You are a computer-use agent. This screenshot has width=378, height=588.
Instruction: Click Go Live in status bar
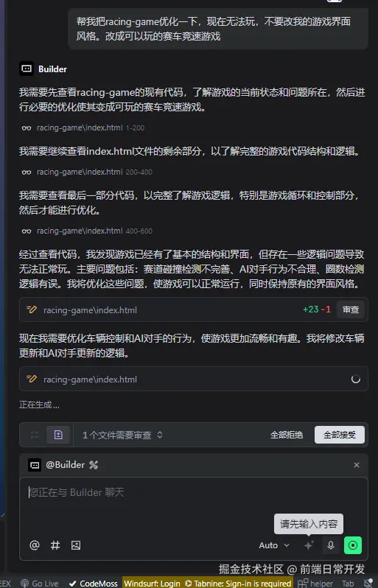point(40,583)
